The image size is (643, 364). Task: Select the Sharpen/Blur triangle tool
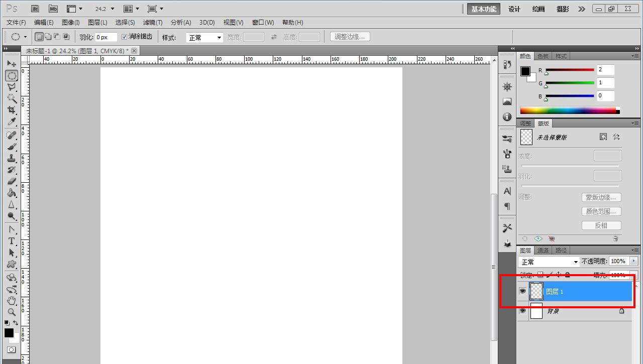[12, 204]
